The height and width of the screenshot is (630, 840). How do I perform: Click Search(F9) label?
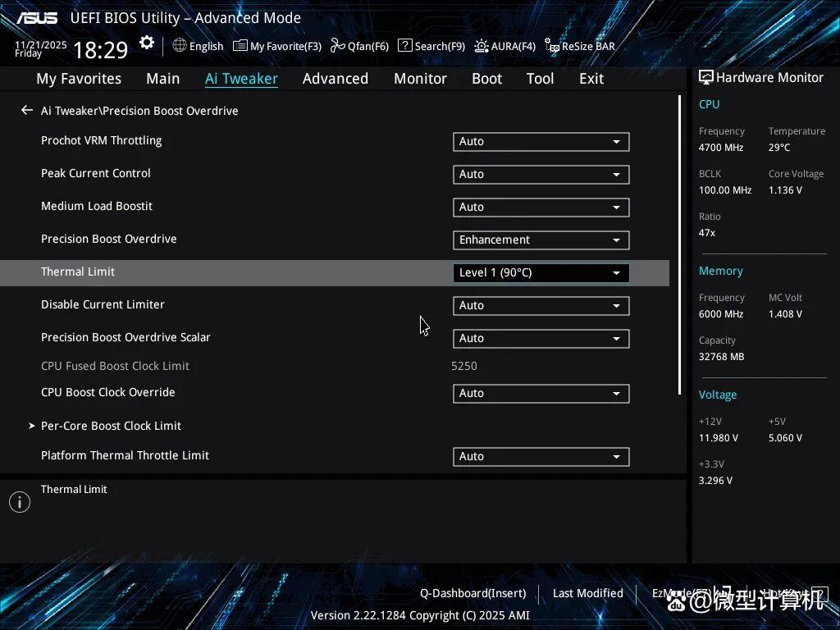click(440, 46)
